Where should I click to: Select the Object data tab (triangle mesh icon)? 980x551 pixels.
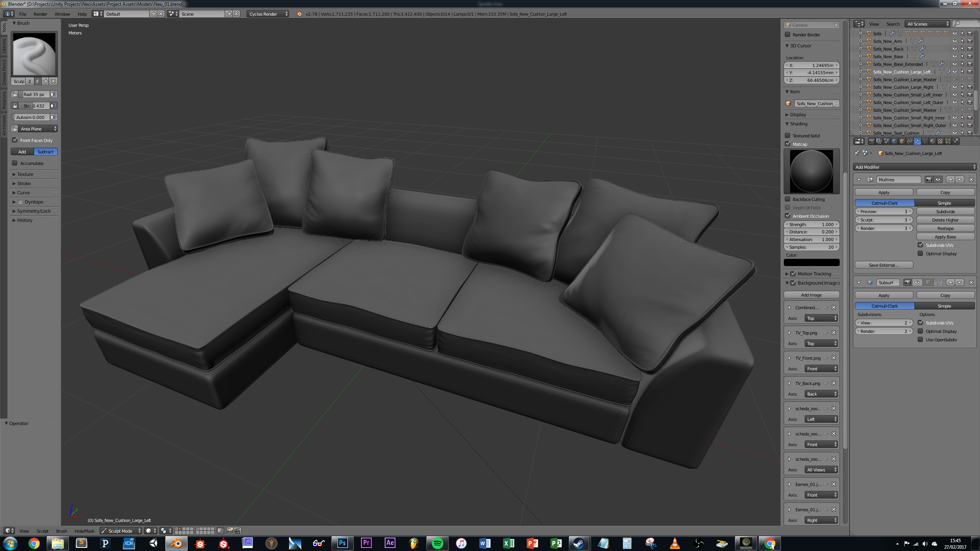coord(925,141)
